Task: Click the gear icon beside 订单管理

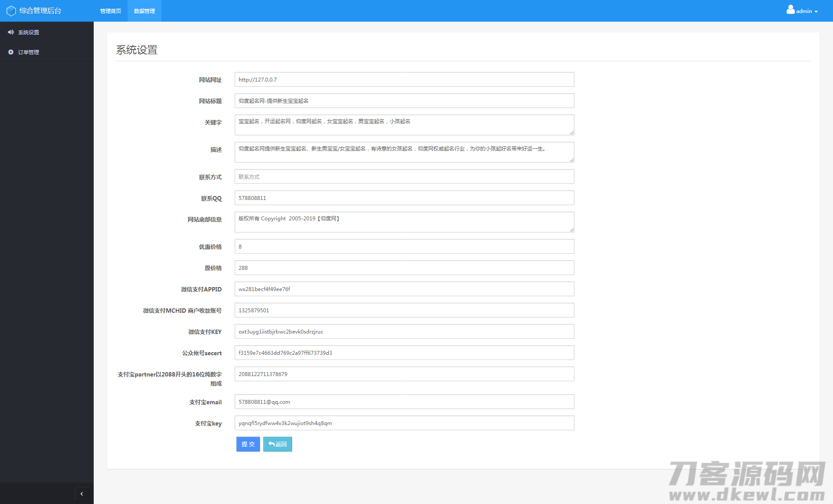Action: coord(11,52)
